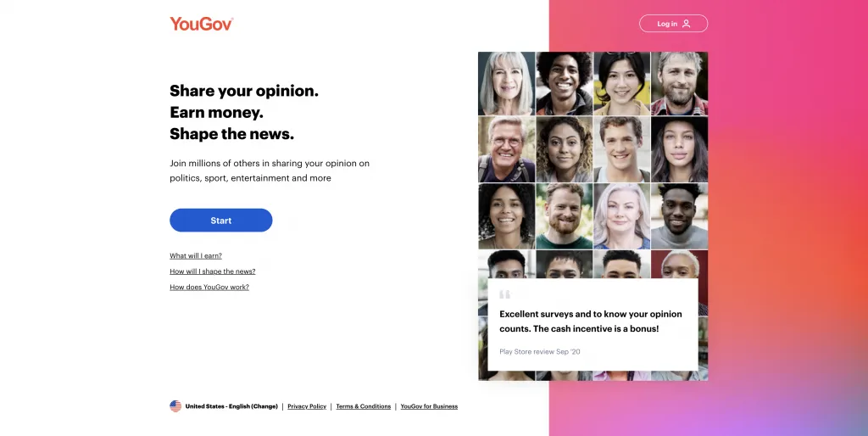Open the Terms & Conditions link

pyautogui.click(x=363, y=406)
